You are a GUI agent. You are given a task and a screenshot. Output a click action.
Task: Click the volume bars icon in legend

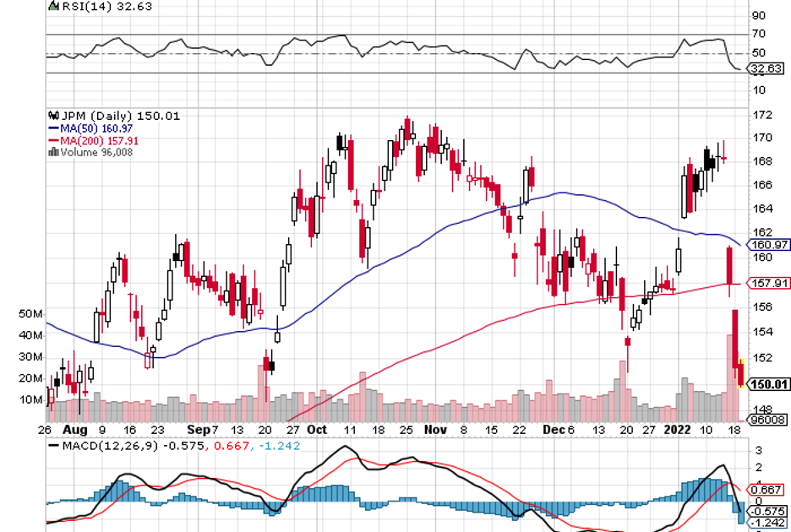coord(54,152)
